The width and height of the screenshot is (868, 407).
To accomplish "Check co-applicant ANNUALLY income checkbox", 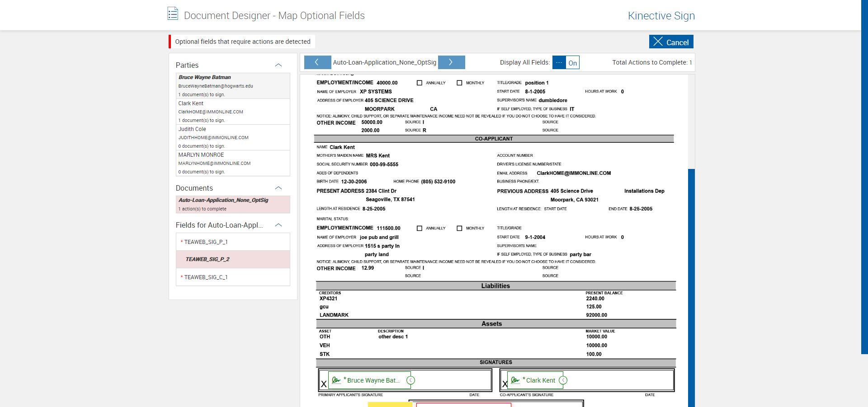I will [420, 228].
